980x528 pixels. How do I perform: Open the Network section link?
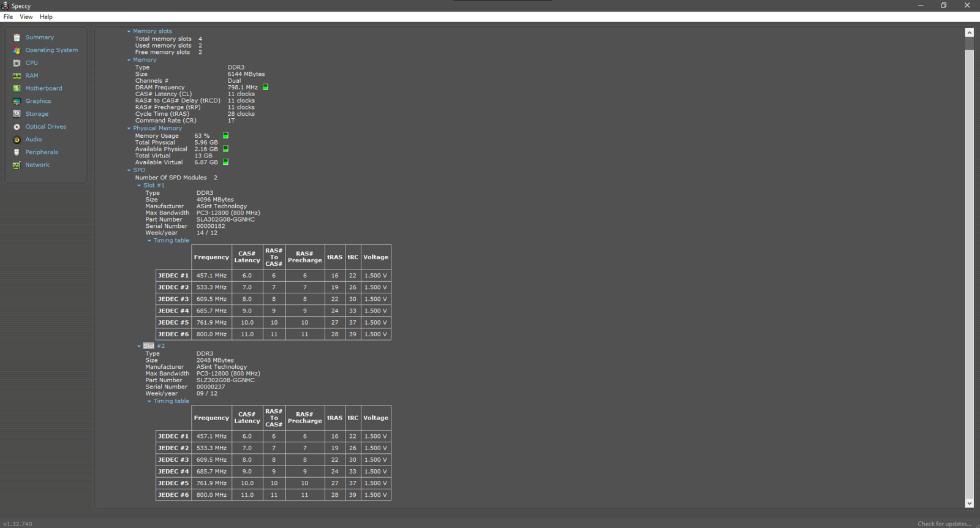tap(37, 165)
